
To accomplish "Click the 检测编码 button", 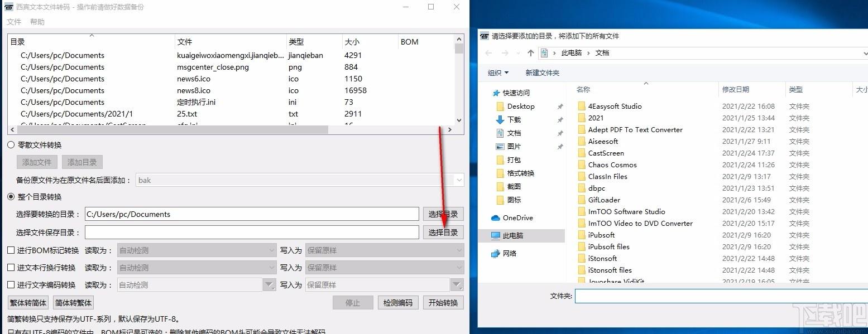I will (398, 303).
